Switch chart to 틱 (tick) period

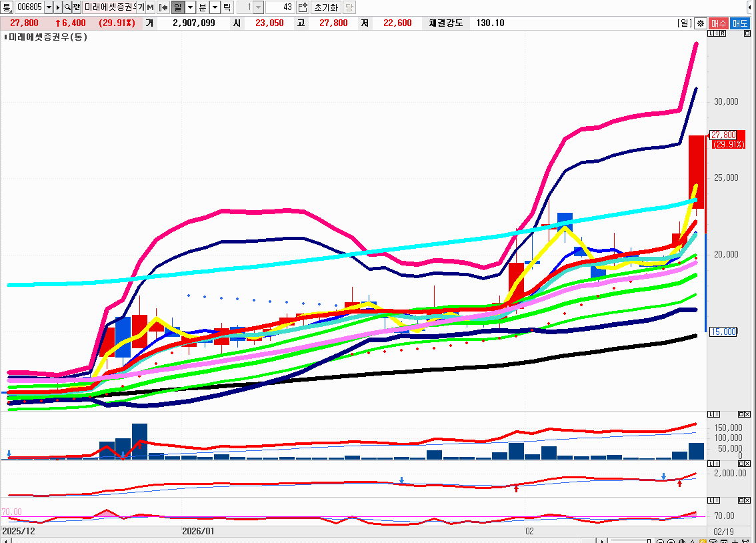click(227, 7)
